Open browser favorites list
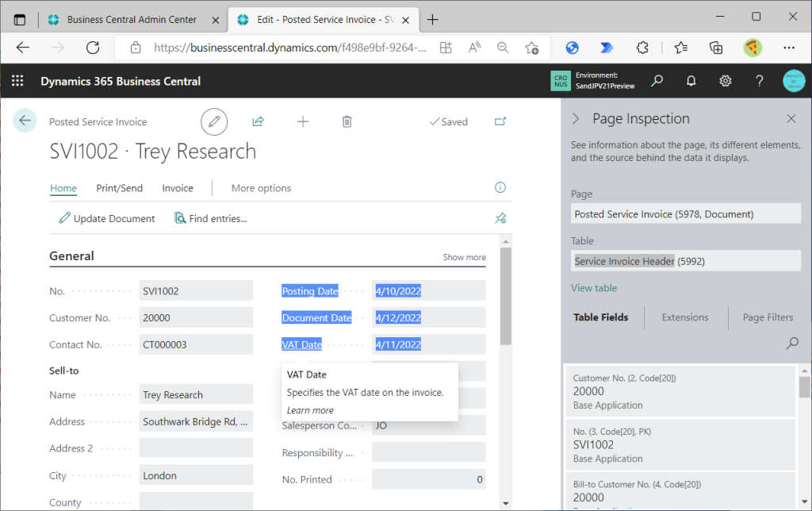 click(681, 48)
